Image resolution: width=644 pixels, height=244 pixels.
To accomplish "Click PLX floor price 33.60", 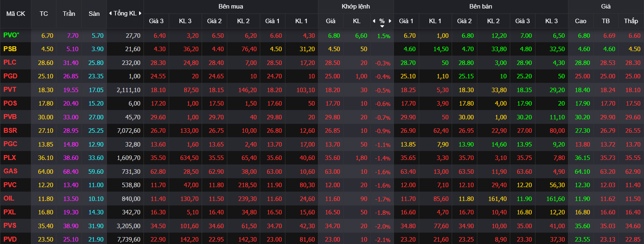I will (x=96, y=158).
